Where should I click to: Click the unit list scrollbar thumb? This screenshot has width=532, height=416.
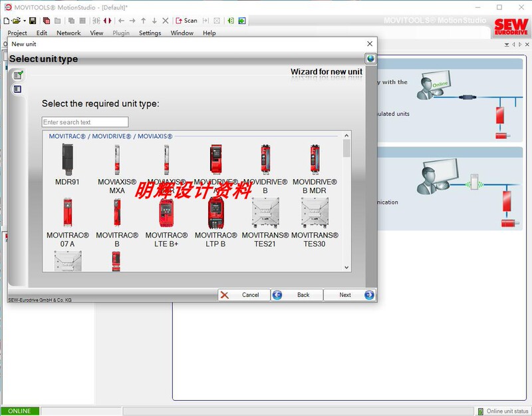coord(346,148)
